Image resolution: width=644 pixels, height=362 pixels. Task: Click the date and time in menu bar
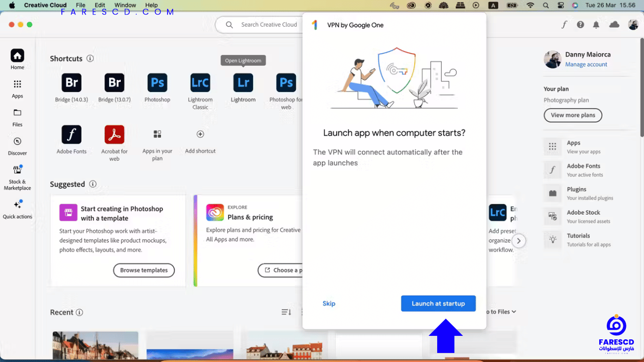pos(610,5)
